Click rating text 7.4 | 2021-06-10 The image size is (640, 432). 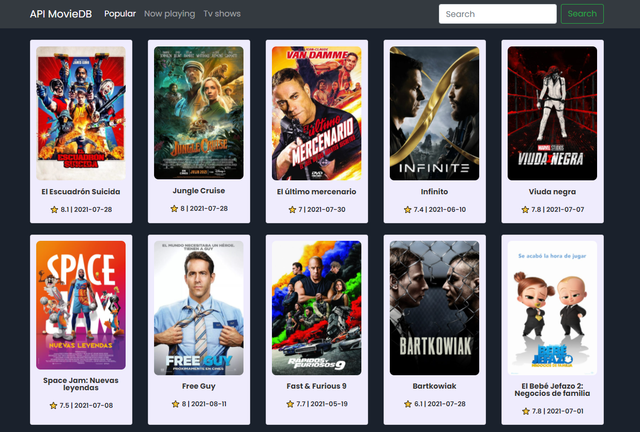(x=440, y=209)
